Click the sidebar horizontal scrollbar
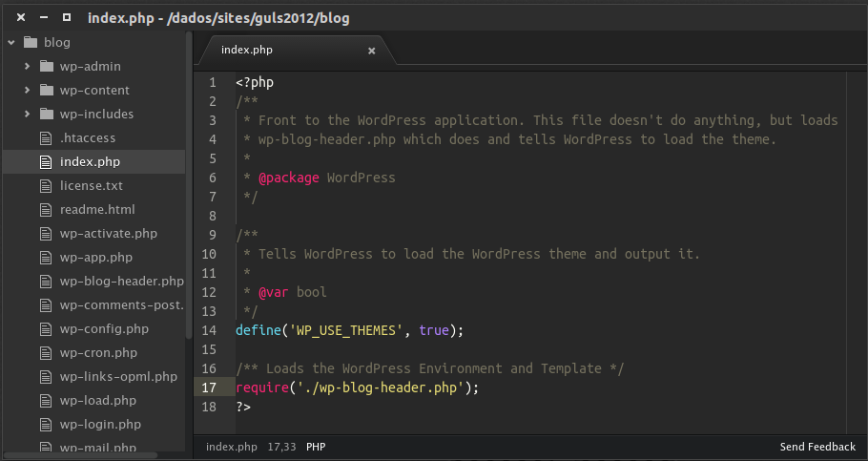 pyautogui.click(x=80, y=455)
